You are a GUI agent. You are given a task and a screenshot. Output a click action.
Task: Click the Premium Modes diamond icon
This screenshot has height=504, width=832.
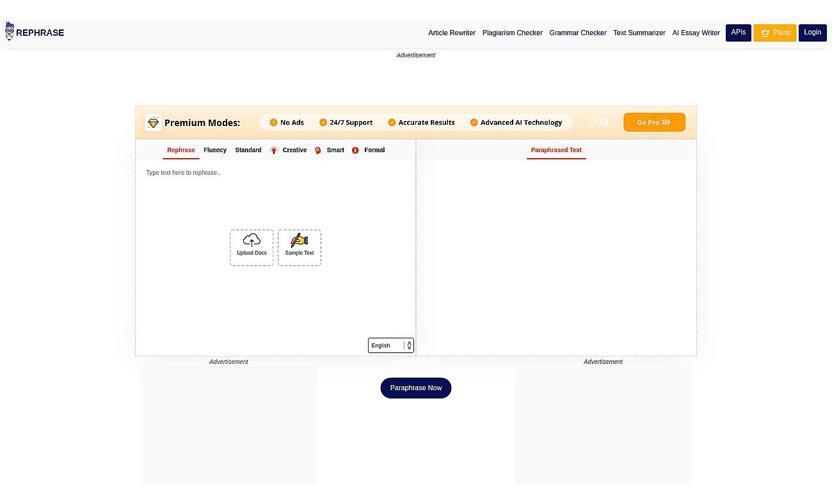(153, 122)
